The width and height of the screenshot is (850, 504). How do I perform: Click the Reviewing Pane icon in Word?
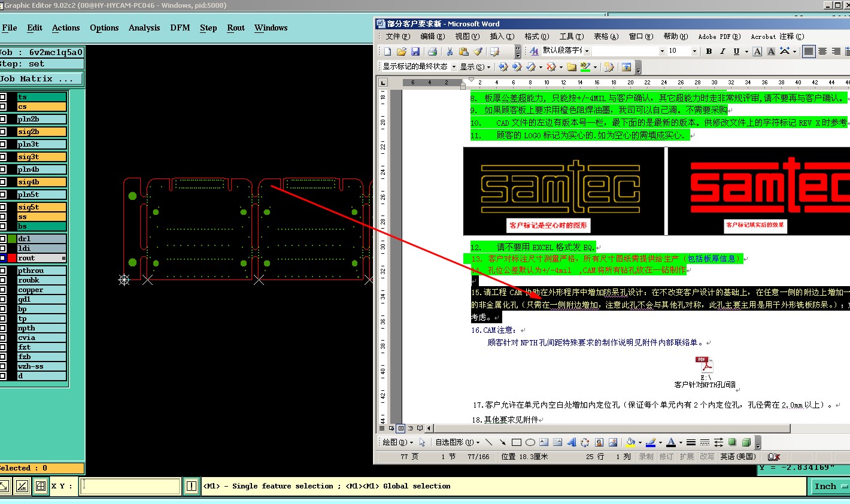click(x=627, y=67)
